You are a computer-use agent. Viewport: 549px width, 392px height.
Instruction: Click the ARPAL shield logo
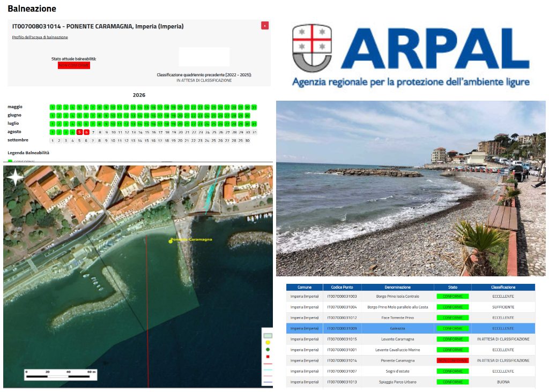click(311, 48)
